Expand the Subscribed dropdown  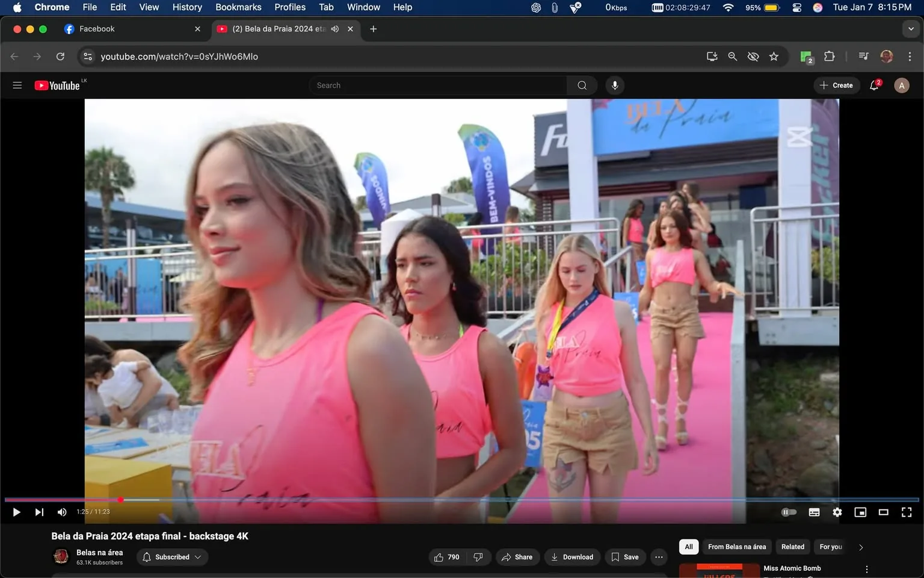[x=199, y=557]
